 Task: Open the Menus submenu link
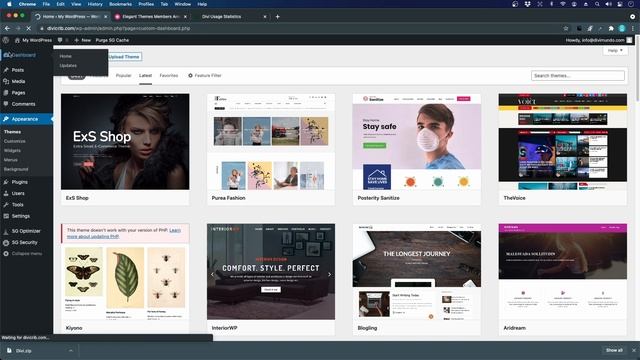coord(11,160)
